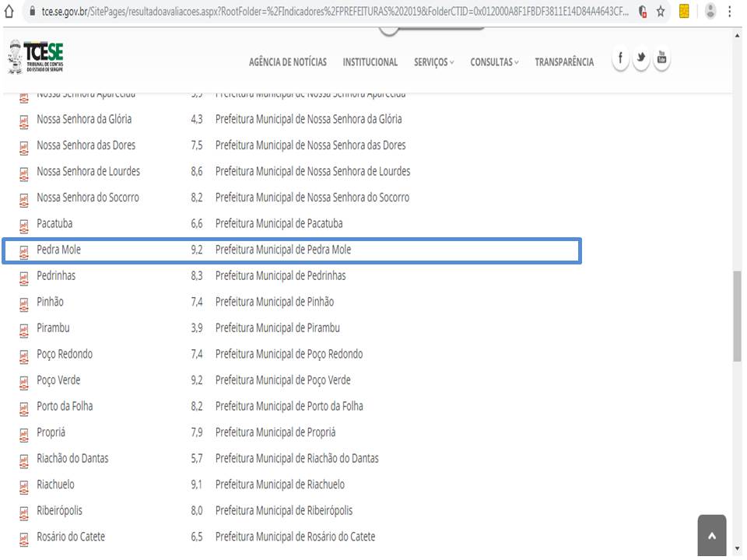Open the TCE Twitter page icon
This screenshot has height=560, width=747.
point(641,59)
